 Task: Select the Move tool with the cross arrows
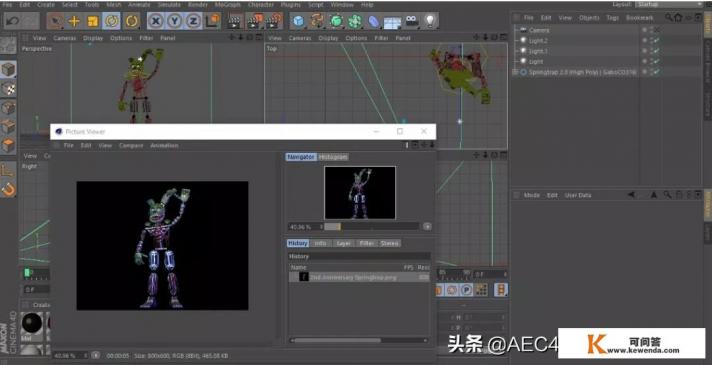(x=74, y=21)
